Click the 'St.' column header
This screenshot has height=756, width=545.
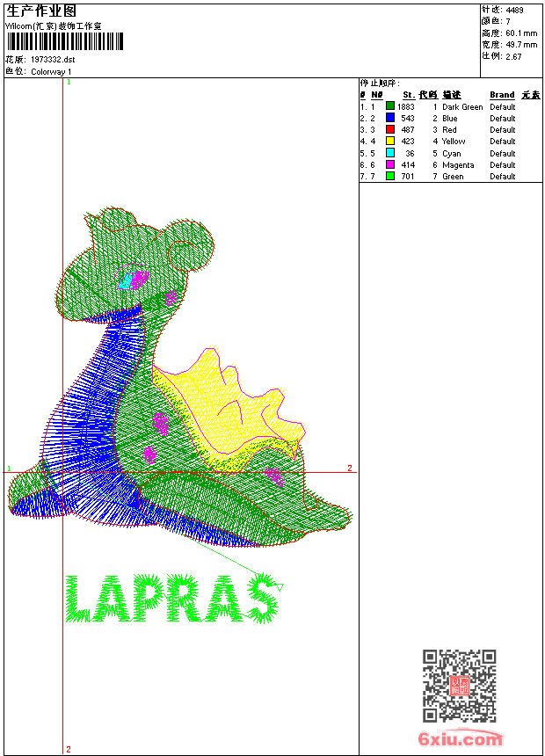(x=409, y=95)
